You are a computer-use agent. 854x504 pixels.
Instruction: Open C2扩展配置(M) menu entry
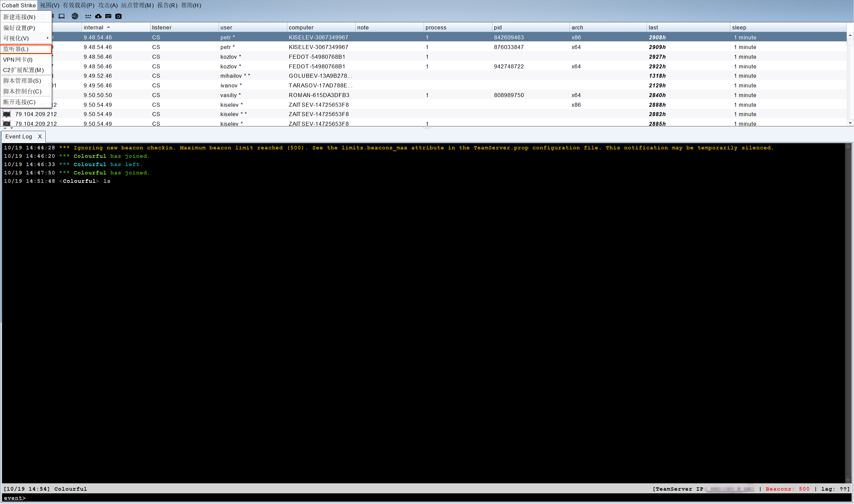[x=26, y=70]
